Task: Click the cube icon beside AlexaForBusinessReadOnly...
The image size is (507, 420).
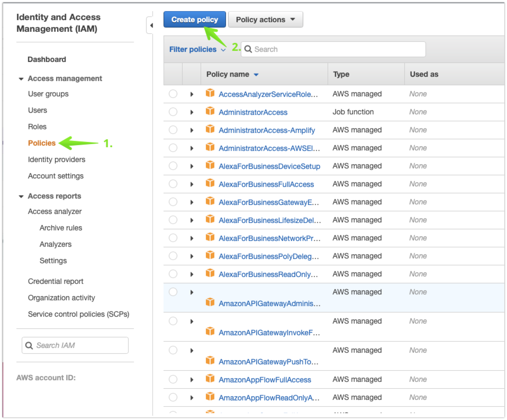Action: click(210, 273)
